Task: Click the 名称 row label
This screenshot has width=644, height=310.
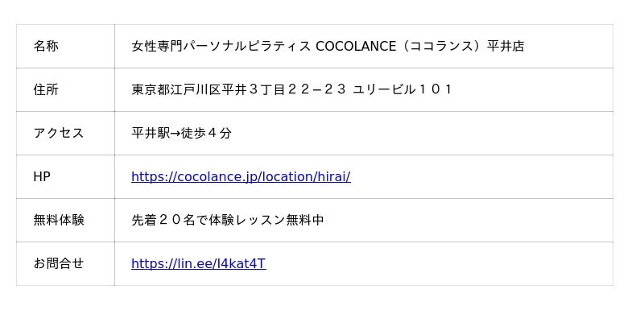Action: [x=46, y=46]
